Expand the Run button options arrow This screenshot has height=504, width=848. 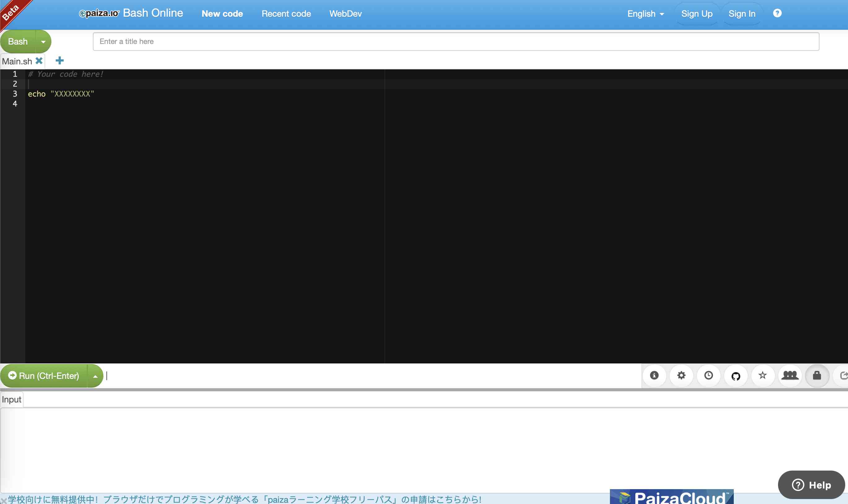[95, 376]
